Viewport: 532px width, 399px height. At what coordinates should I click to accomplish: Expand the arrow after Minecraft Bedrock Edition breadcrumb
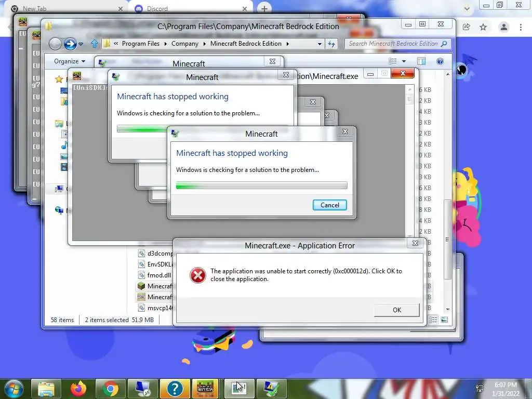(x=288, y=44)
